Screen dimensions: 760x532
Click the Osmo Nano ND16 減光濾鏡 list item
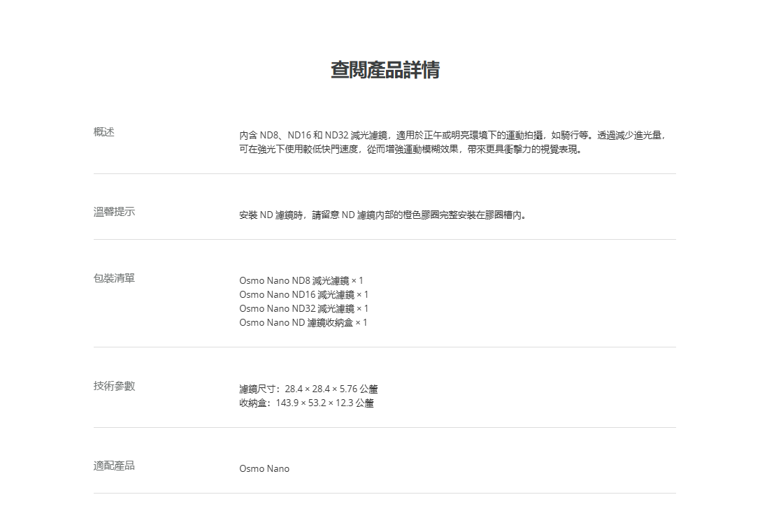pyautogui.click(x=303, y=295)
